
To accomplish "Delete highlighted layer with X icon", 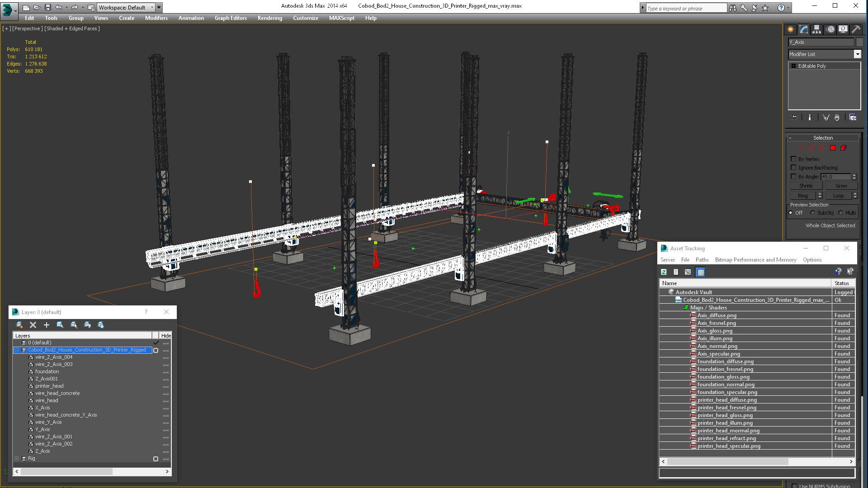I will tap(33, 325).
